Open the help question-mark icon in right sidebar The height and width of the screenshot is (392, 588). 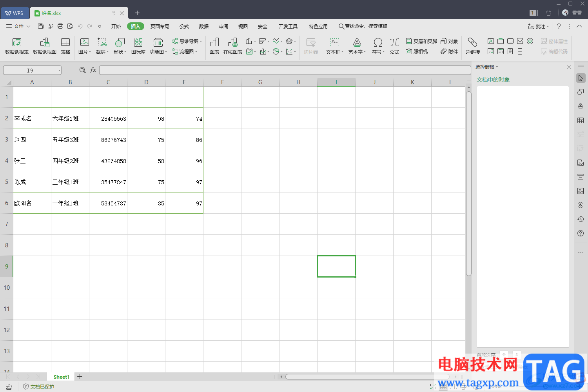click(581, 233)
